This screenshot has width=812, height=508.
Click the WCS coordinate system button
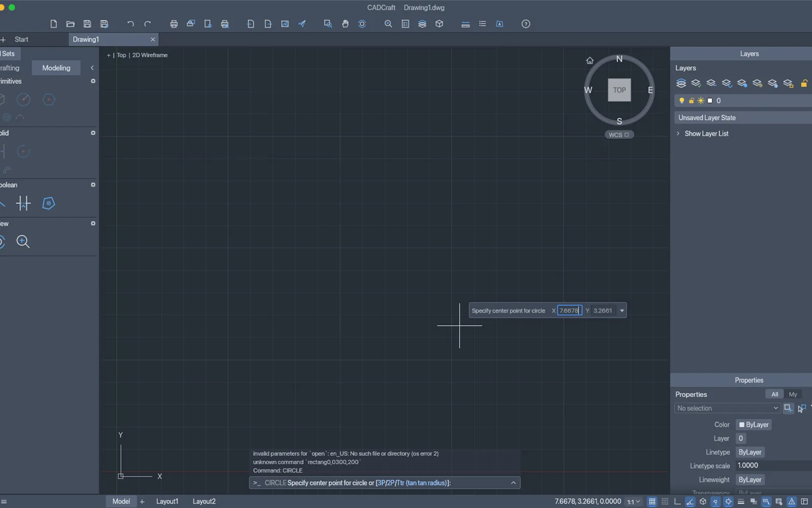coord(619,135)
